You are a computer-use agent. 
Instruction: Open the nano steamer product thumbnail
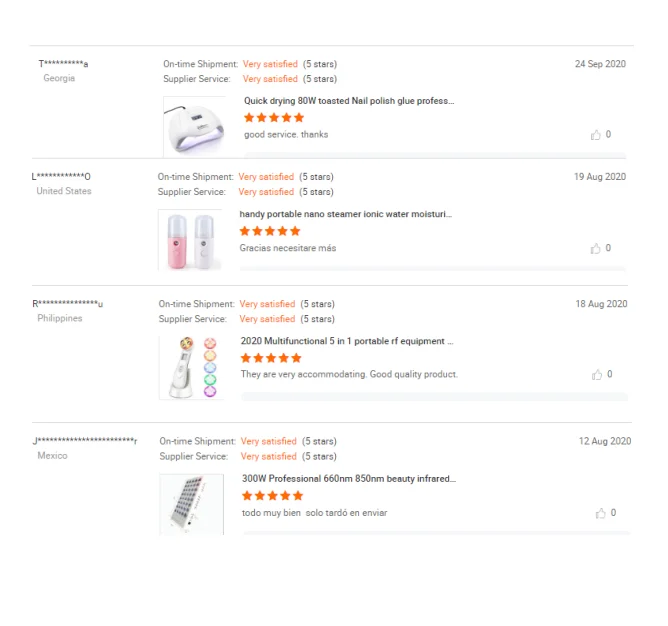coord(190,240)
